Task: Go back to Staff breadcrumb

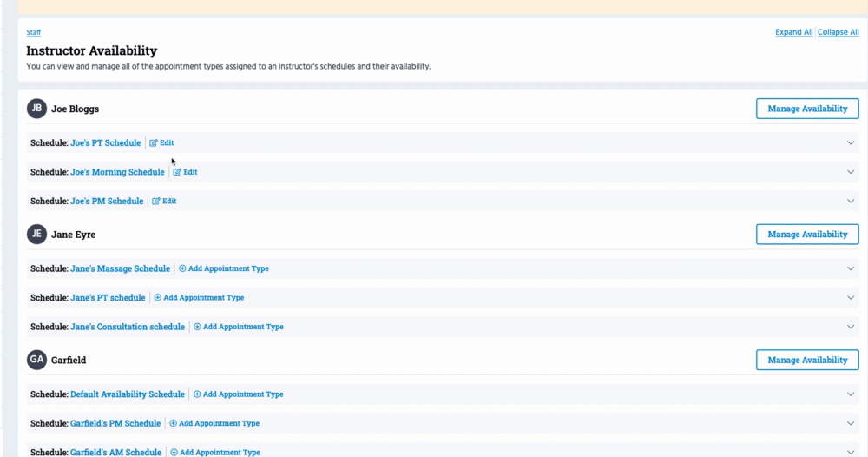Action: [33, 32]
